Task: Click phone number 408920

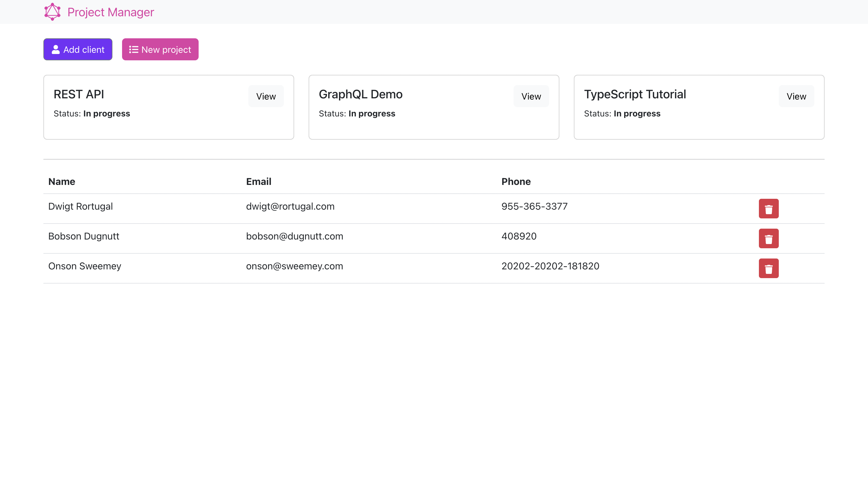Action: click(519, 236)
